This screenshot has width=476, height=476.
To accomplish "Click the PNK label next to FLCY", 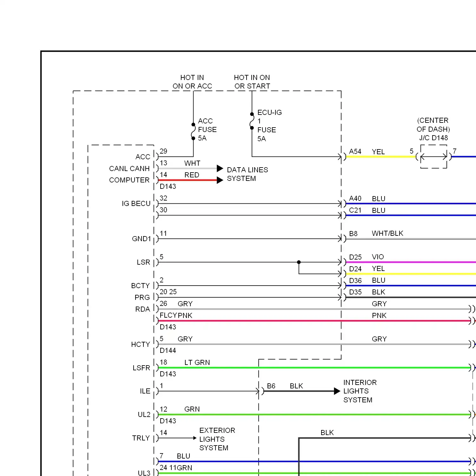I will [185, 316].
